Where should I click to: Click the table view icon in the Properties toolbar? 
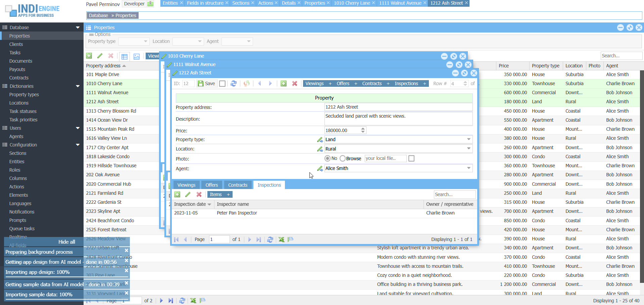click(125, 56)
